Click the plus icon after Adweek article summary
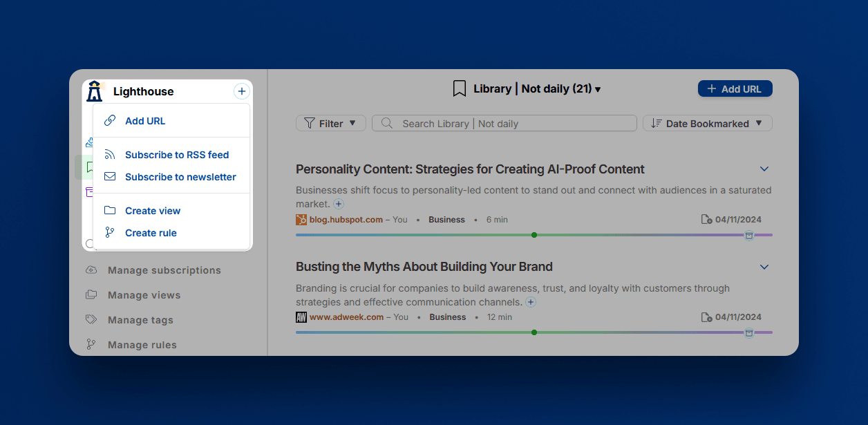Image resolution: width=868 pixels, height=425 pixels. (x=530, y=302)
